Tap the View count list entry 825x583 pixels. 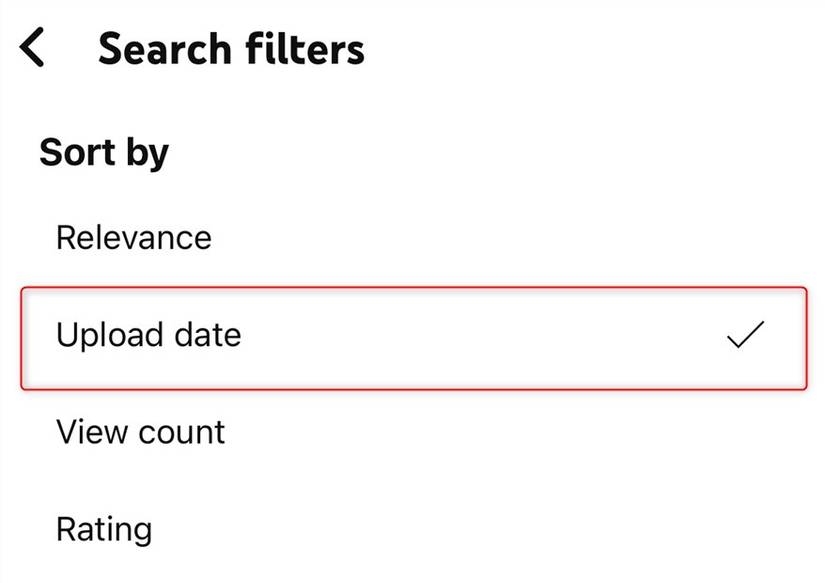140,432
